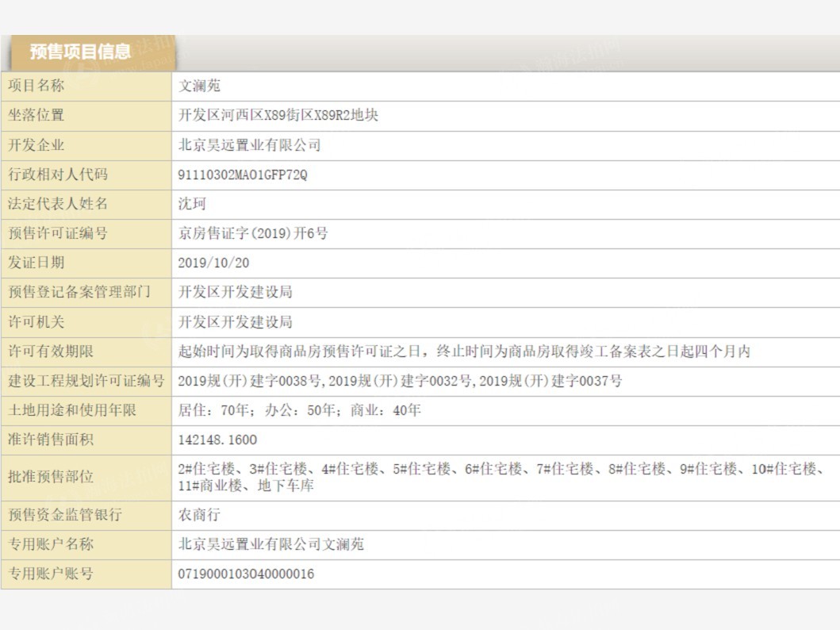Click land use value 居住：70年；办公：50年
This screenshot has height=630, width=840.
(x=300, y=410)
